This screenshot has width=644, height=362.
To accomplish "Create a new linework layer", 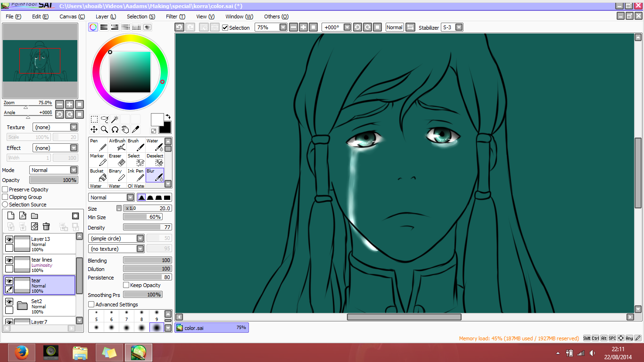I will 23,216.
